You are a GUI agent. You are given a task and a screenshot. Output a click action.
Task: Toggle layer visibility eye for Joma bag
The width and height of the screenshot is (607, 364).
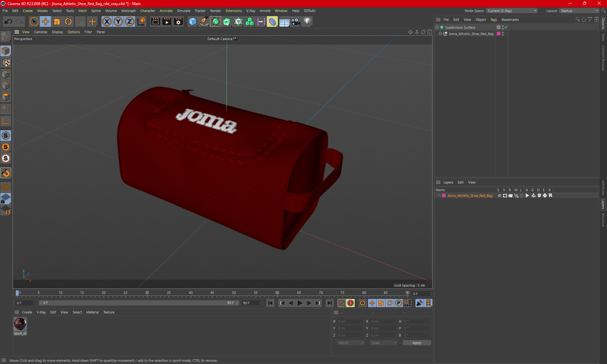(x=505, y=196)
